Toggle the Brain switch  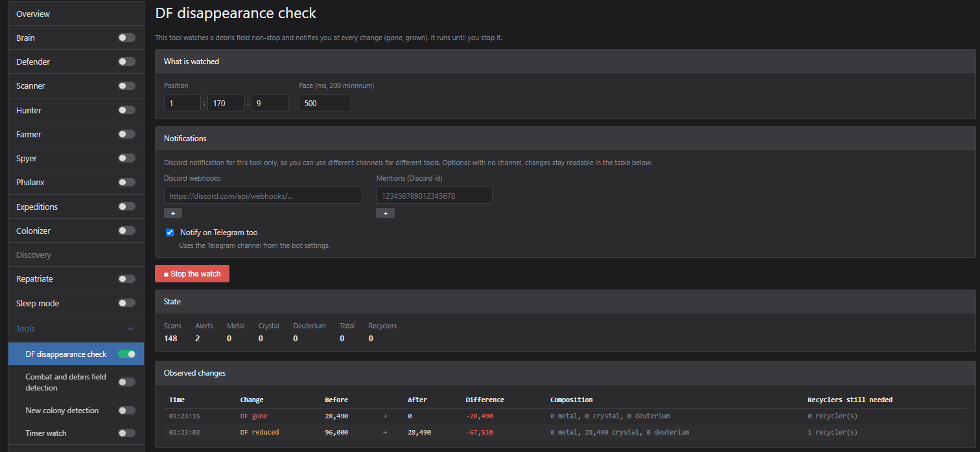tap(127, 38)
